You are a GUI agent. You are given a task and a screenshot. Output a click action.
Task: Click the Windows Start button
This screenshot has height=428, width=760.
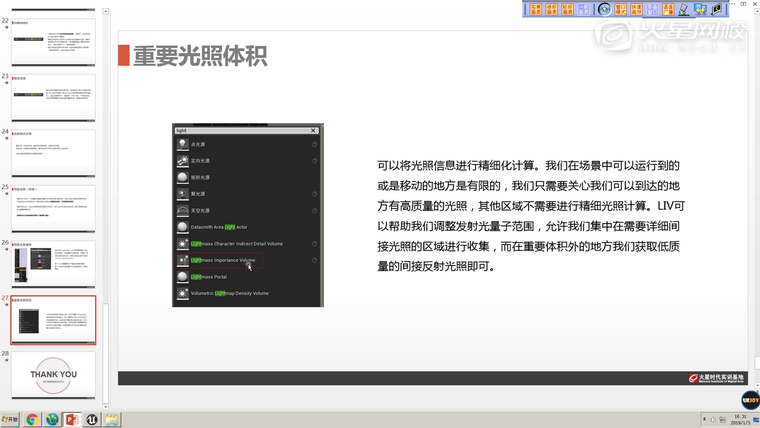point(11,420)
